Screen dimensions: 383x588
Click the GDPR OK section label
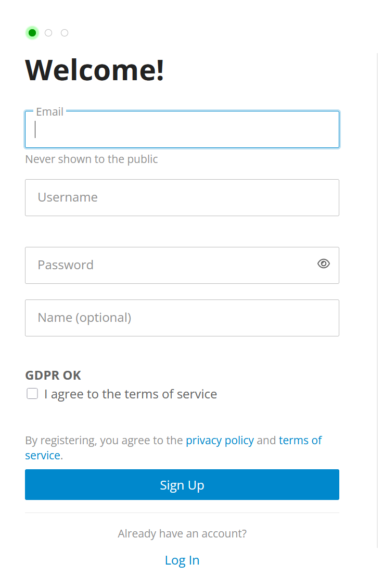point(53,376)
